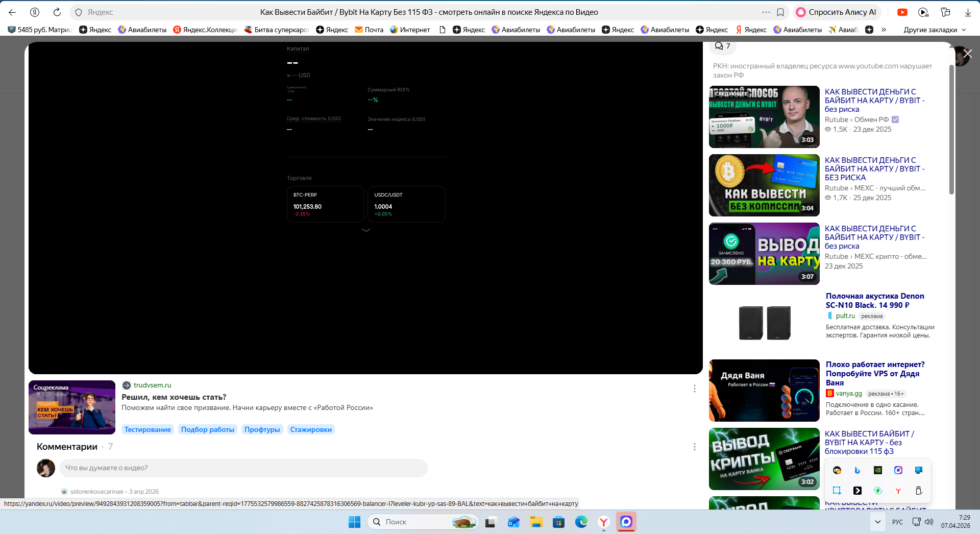Switch to Yandex Browser on the taskbar

point(604,522)
